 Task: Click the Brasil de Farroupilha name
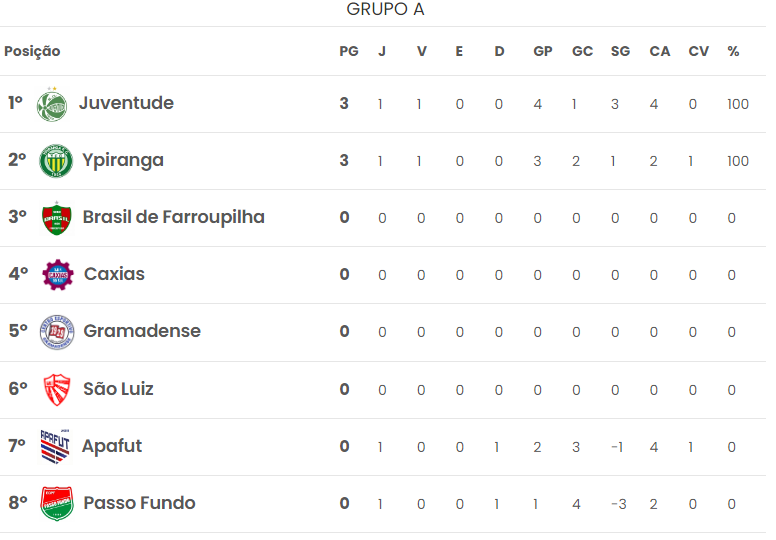(174, 217)
